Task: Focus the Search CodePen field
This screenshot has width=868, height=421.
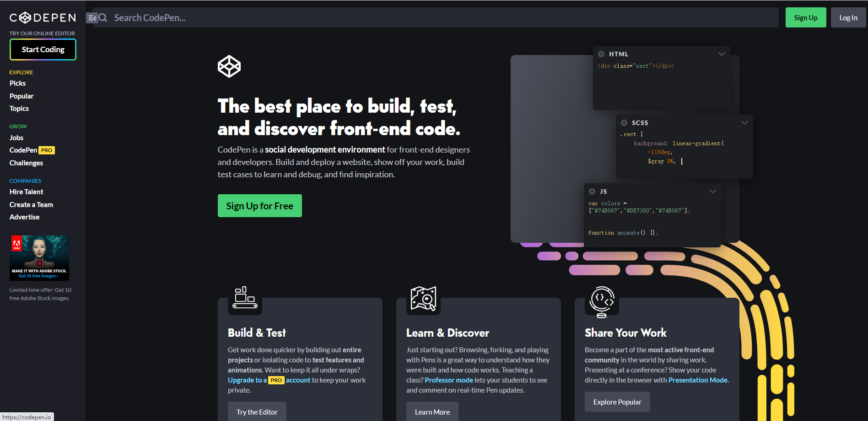Action: tap(436, 17)
